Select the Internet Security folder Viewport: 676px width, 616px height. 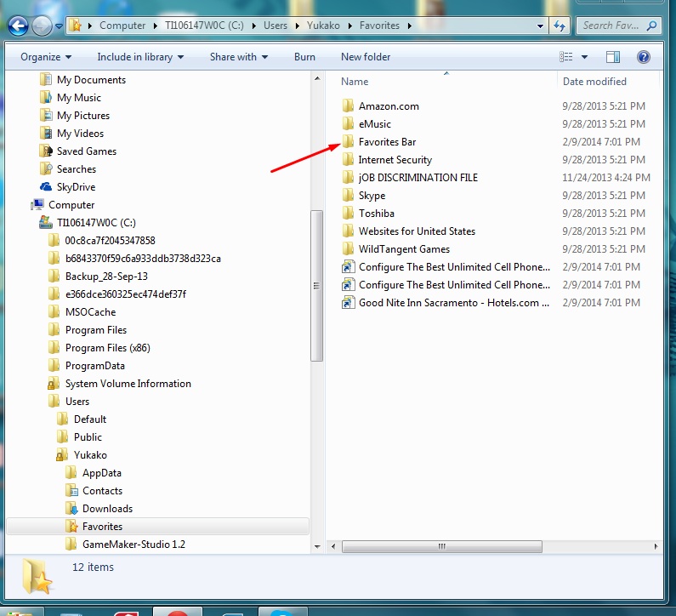tap(395, 160)
